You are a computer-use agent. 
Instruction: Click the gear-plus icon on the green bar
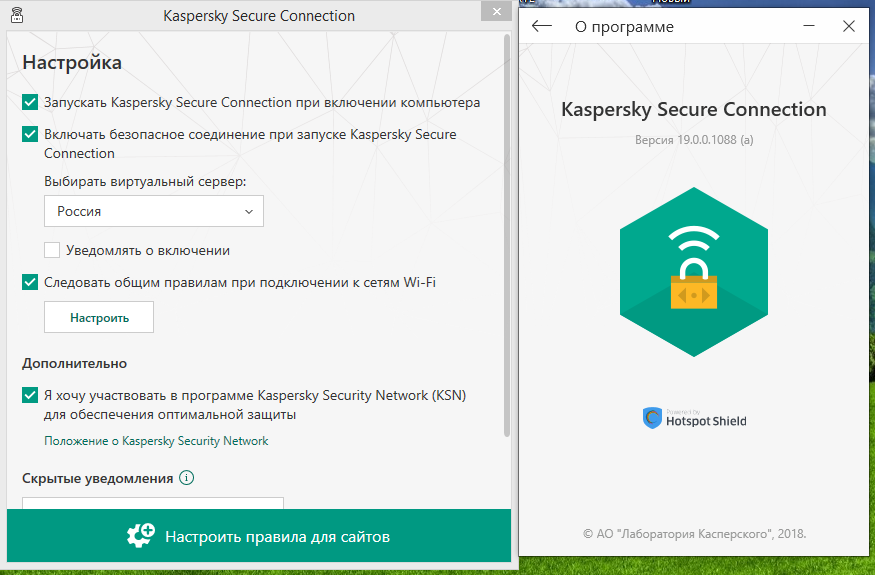click(141, 536)
